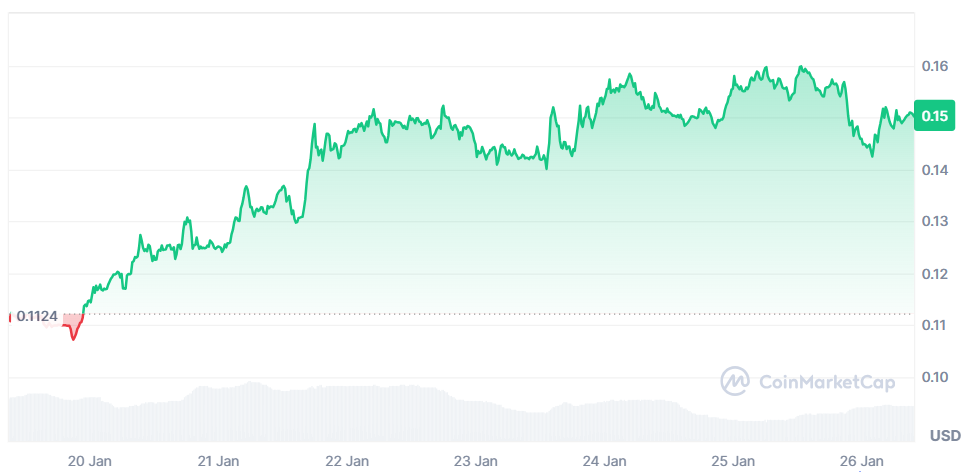Click the 0.1124 opening price label
Screen dimensions: 971x472
(36, 316)
